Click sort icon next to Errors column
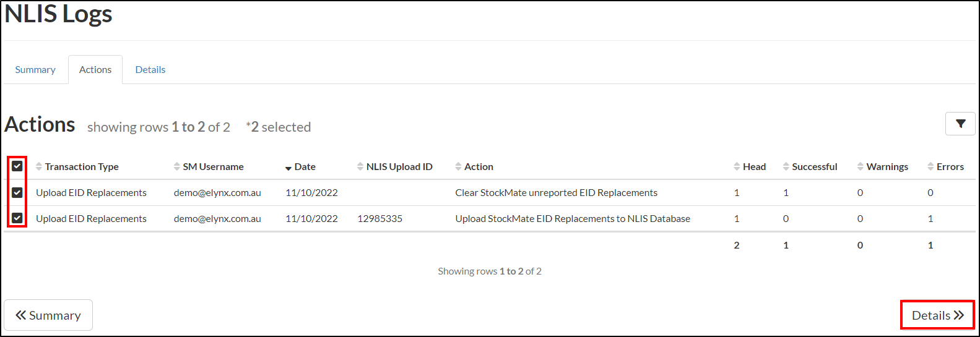The height and width of the screenshot is (337, 980). 930,167
